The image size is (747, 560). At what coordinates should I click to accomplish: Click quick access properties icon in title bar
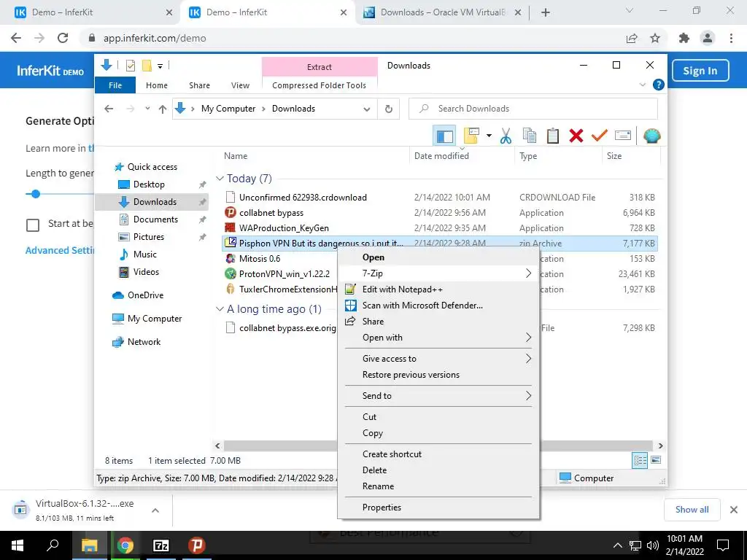click(130, 66)
